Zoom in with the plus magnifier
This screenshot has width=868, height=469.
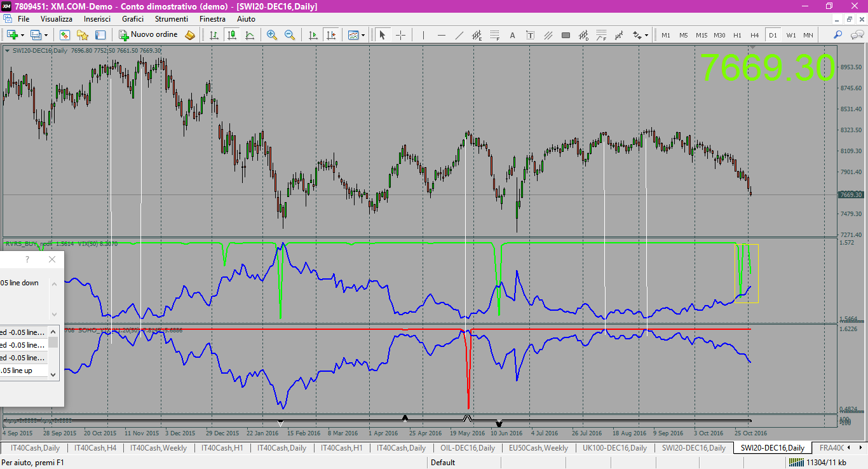272,35
